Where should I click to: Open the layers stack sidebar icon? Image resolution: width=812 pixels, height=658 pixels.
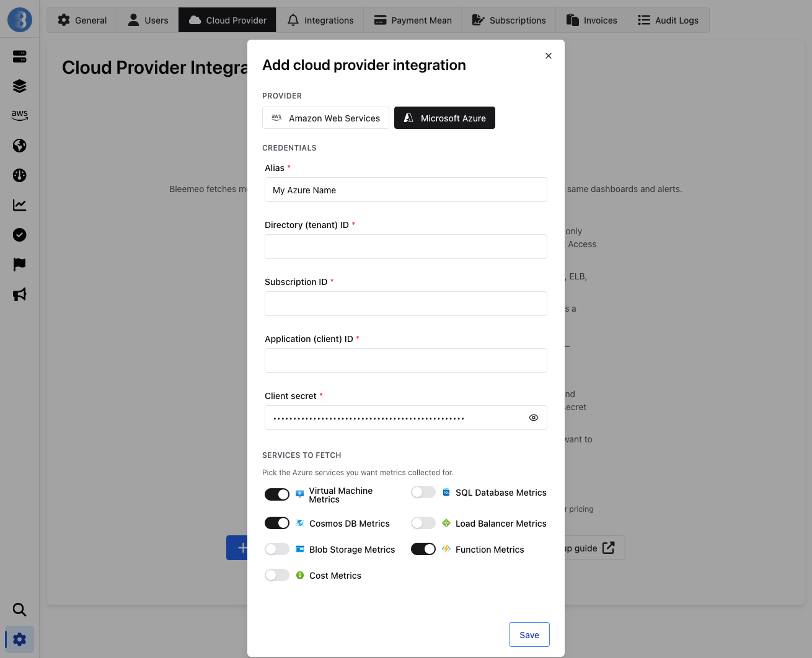coord(20,86)
